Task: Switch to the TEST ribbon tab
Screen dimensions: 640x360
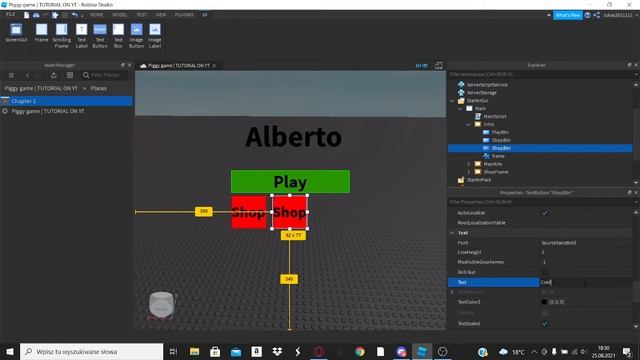Action: click(142, 15)
